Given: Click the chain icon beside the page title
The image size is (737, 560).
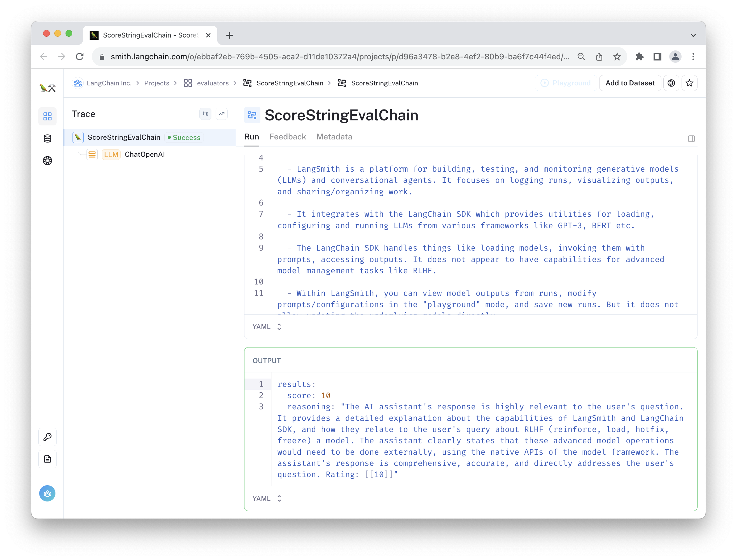Looking at the screenshot, I should point(252,115).
